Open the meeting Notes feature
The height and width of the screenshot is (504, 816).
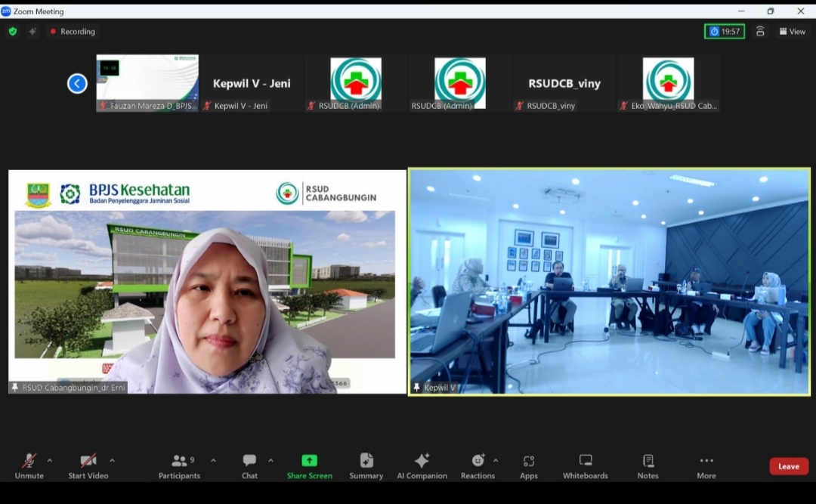pos(648,465)
